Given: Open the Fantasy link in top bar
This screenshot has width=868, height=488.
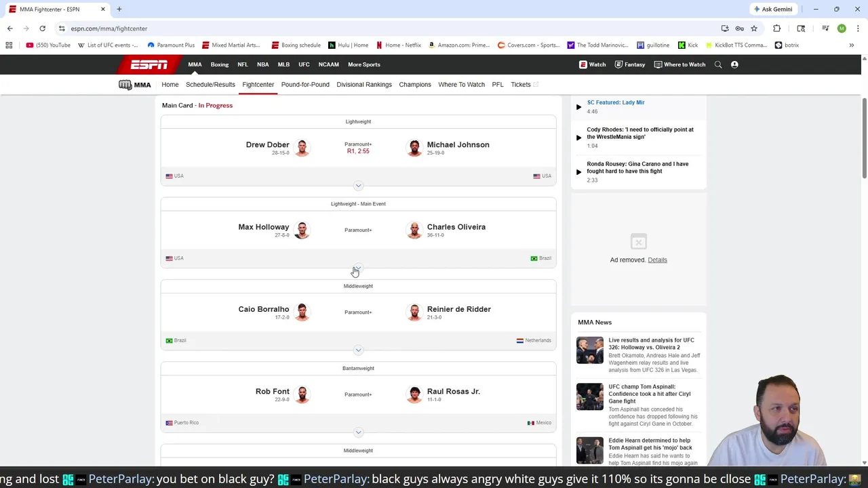Looking at the screenshot, I should point(630,64).
